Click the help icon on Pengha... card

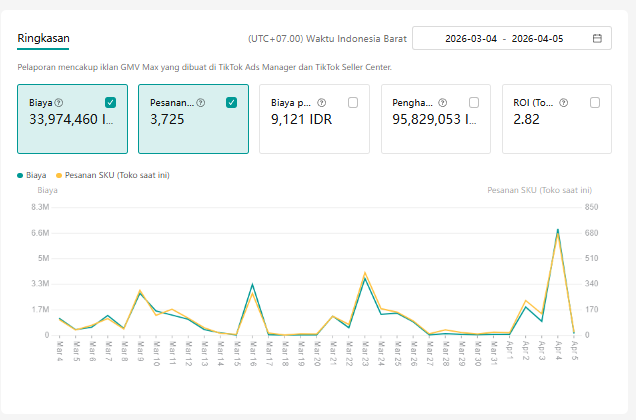443,103
